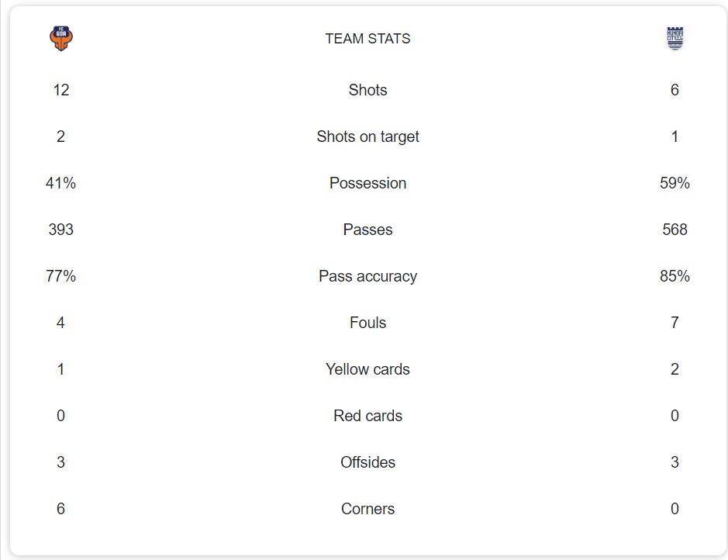Click the FC Goa team crest
Viewport: 728px width, 560px height.
pyautogui.click(x=61, y=38)
